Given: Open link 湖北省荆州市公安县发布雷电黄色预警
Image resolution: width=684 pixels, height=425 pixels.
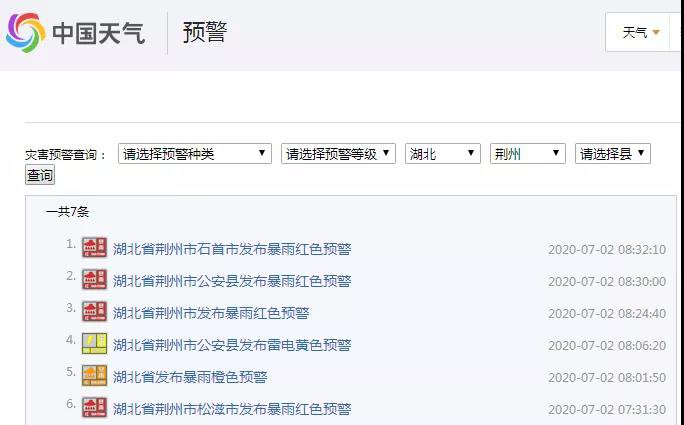Looking at the screenshot, I should 232,345.
